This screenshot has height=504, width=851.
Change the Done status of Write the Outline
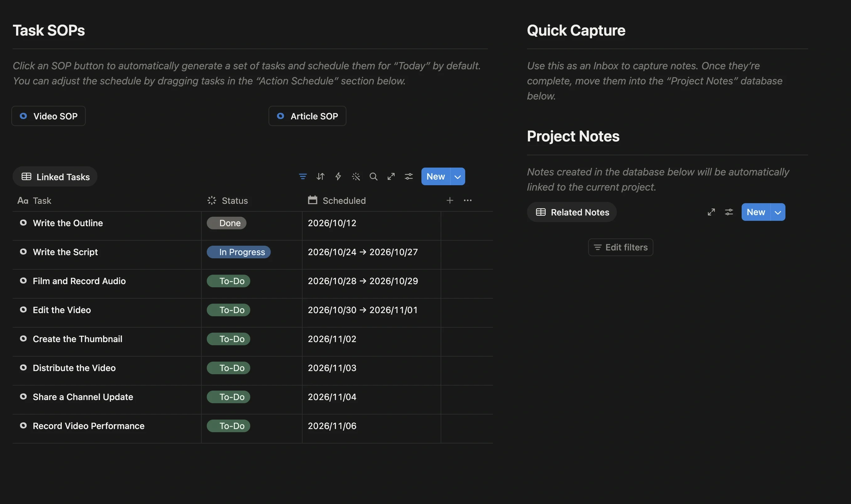[x=227, y=223]
